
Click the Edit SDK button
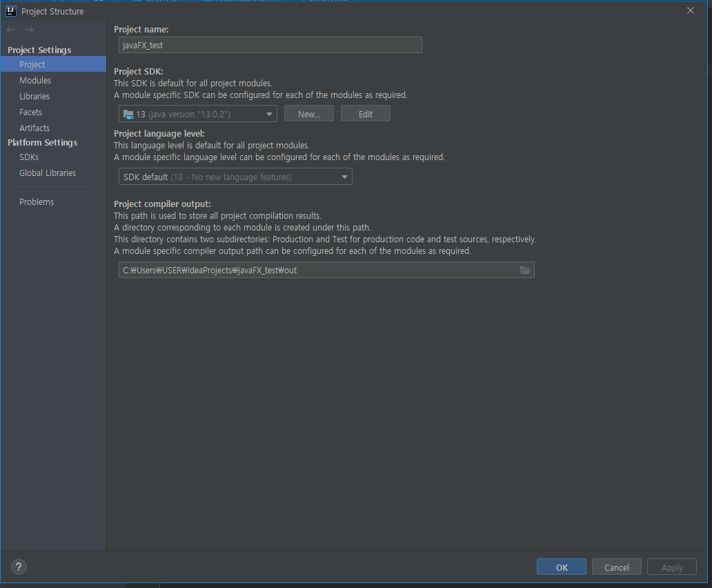(x=366, y=114)
